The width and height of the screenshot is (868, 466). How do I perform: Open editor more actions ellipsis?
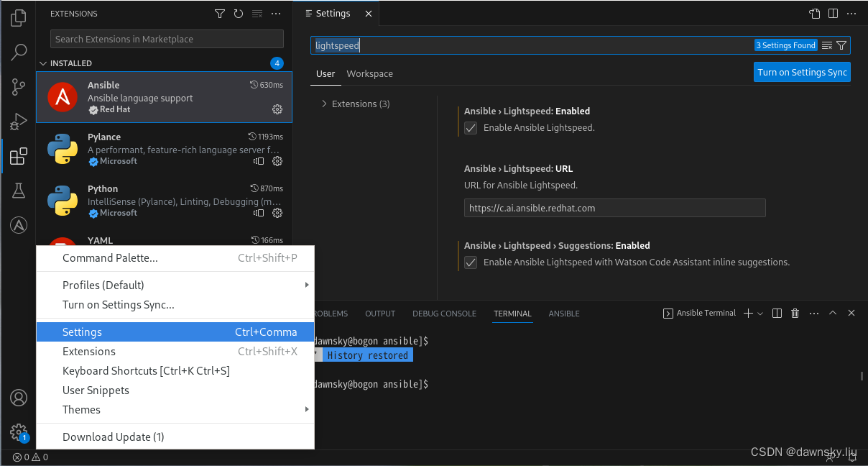(851, 14)
